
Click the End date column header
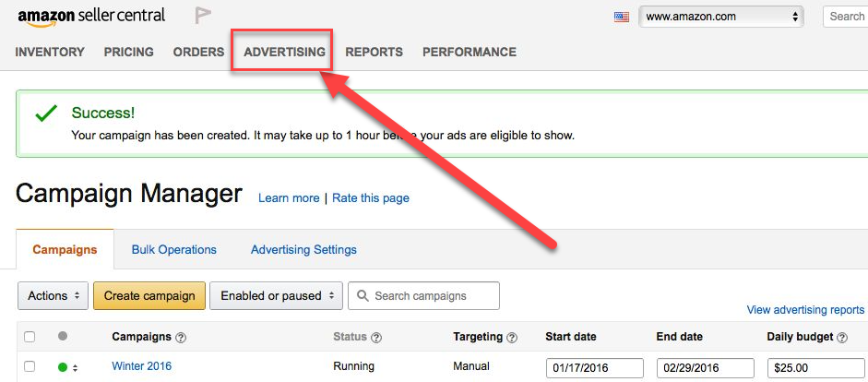click(680, 337)
